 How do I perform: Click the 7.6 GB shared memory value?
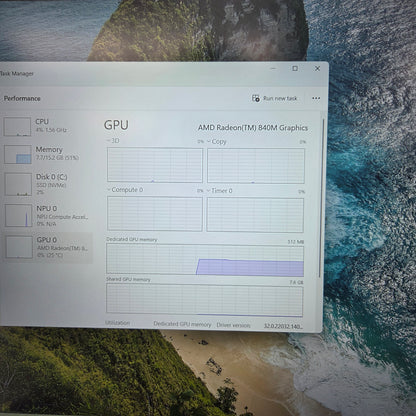pos(296,282)
